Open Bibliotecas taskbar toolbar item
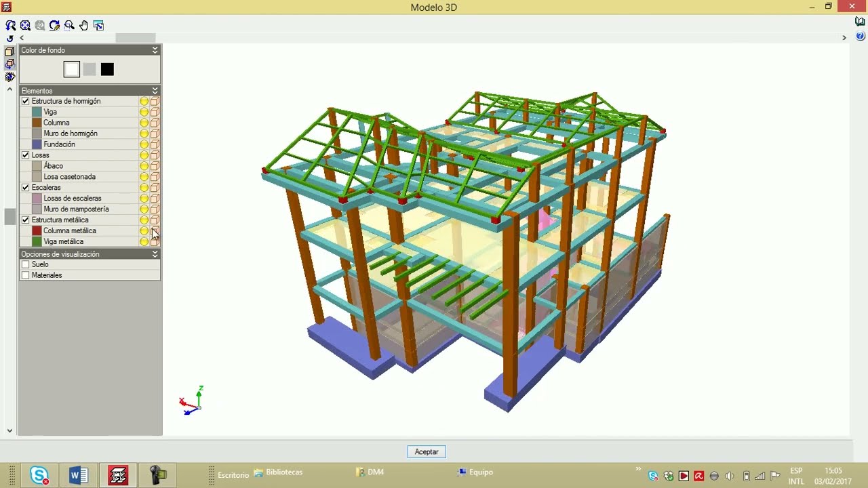The height and width of the screenshot is (488, 868). [278, 472]
